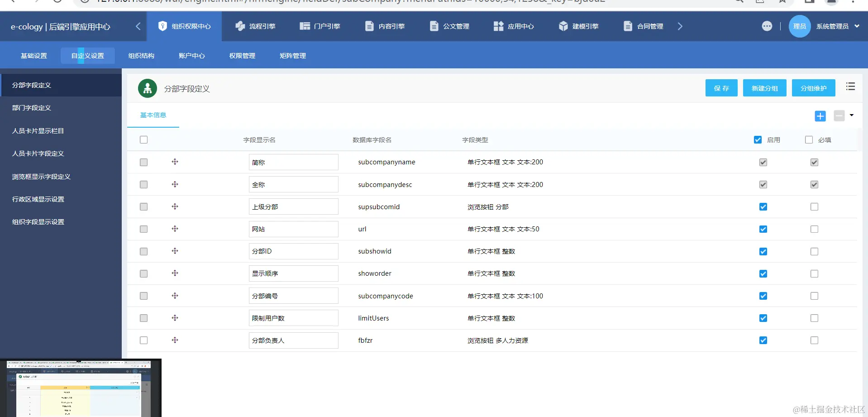Image resolution: width=868 pixels, height=417 pixels.
Task: Select the 分部负责人 row checkbox
Action: pos(143,340)
